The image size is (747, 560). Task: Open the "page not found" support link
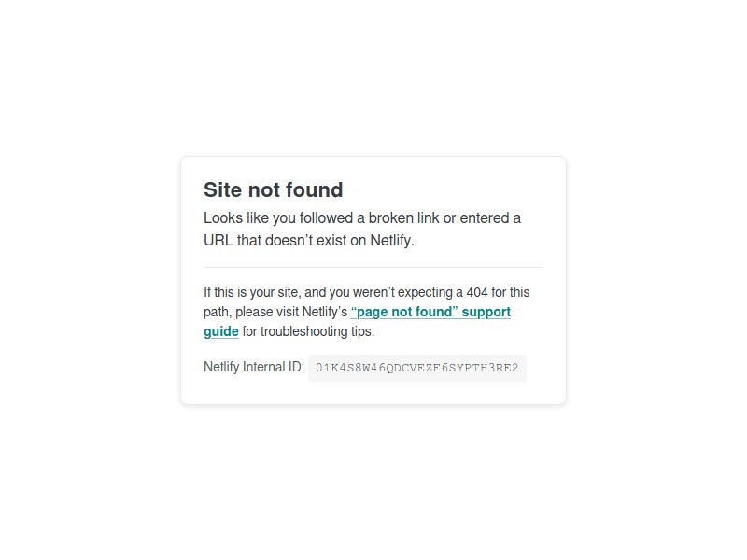coord(430,312)
